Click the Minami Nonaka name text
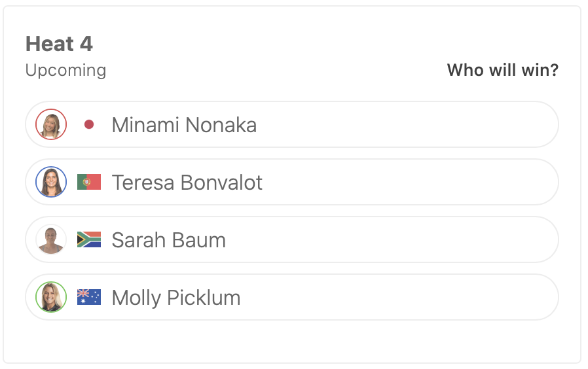588x369 pixels. tap(184, 124)
